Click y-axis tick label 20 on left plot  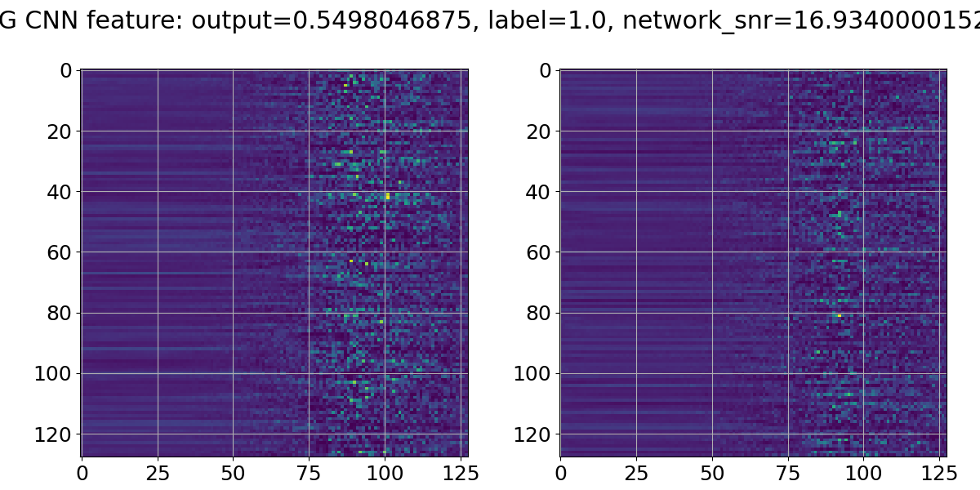point(62,131)
